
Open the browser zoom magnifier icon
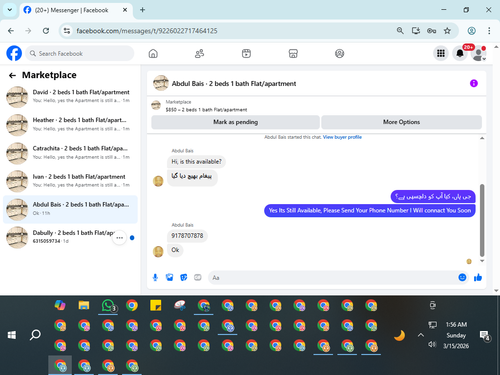[400, 31]
